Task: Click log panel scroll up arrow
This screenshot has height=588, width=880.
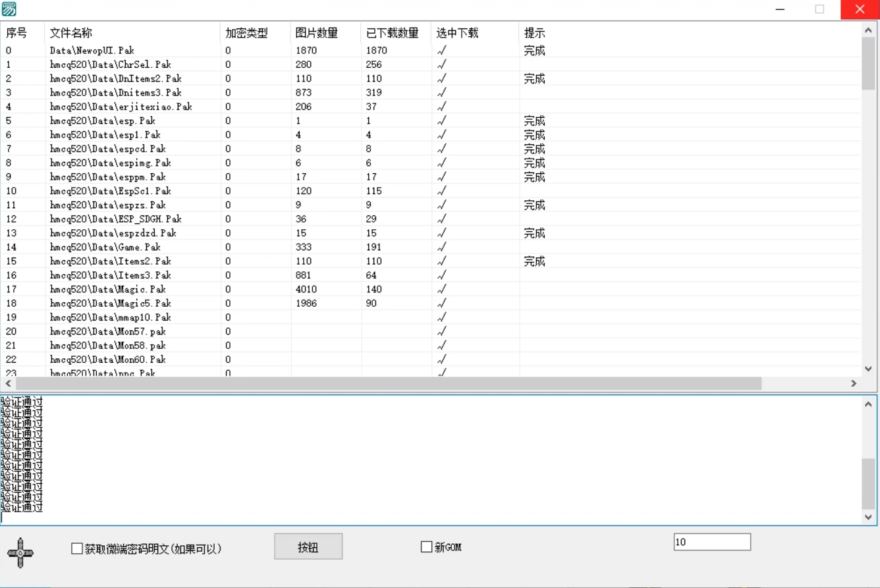Action: 868,404
